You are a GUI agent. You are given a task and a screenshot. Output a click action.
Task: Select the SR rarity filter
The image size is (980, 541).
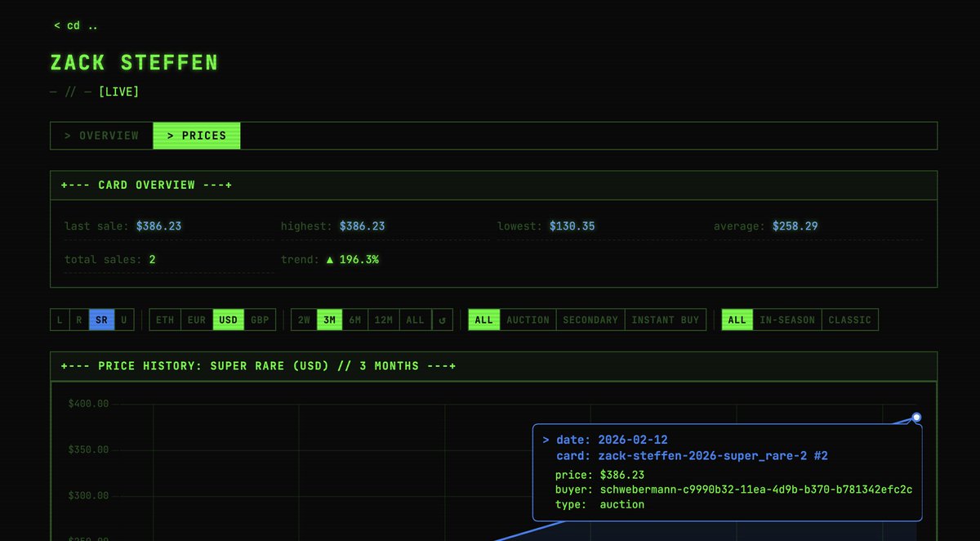[x=101, y=320]
